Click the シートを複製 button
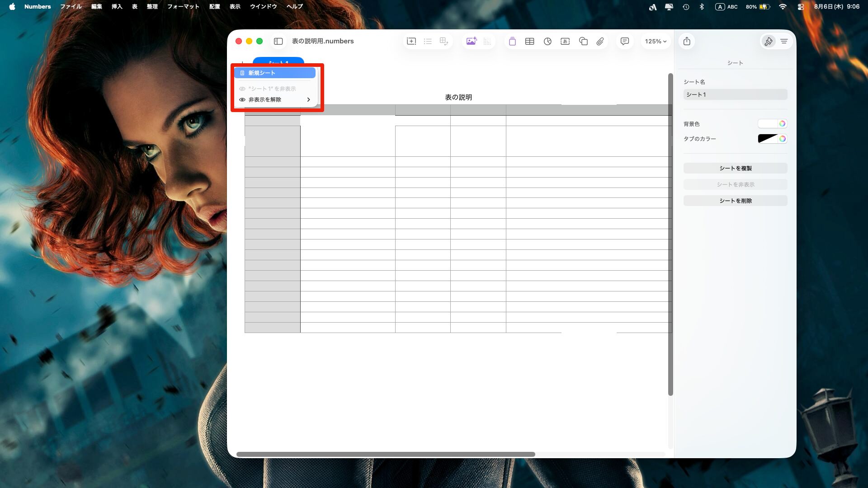The image size is (868, 488). pos(736,168)
